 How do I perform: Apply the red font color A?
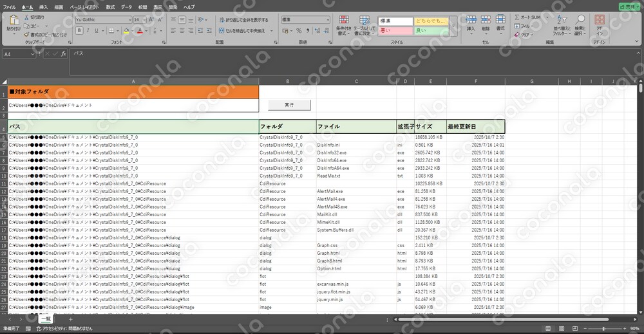click(140, 31)
